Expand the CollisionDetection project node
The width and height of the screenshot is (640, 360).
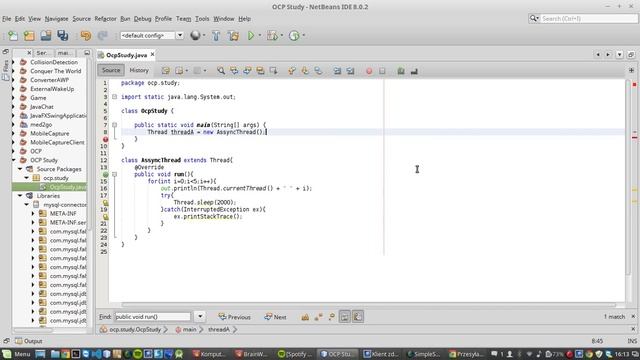click(14, 62)
